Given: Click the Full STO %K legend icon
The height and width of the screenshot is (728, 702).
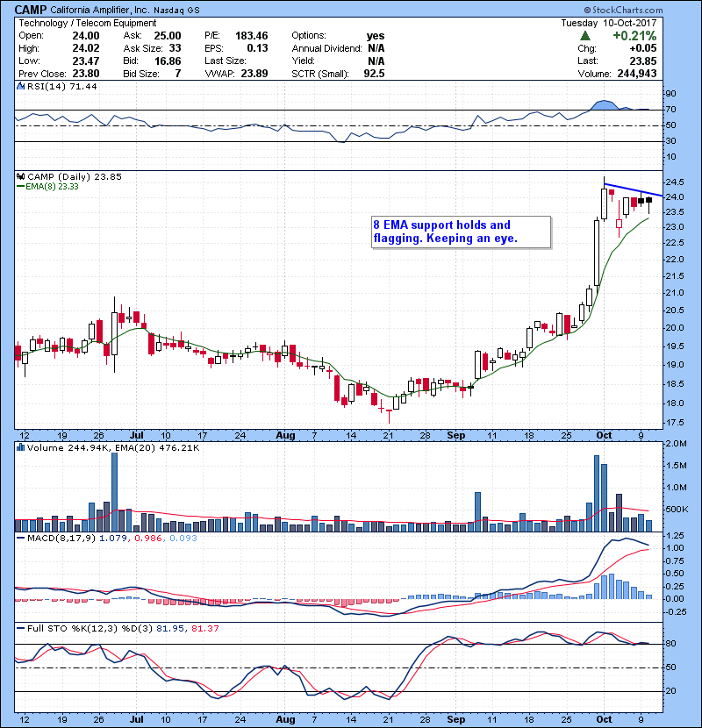Looking at the screenshot, I should pos(20,628).
